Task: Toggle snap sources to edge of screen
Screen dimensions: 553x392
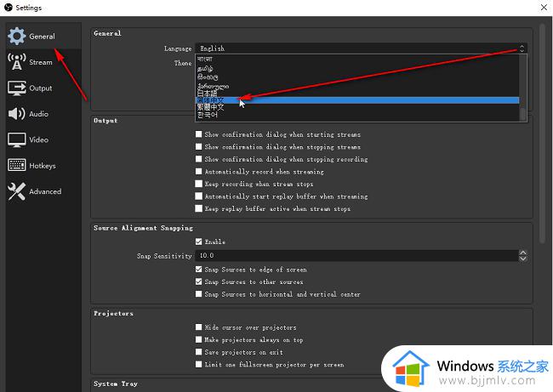Action: (198, 270)
